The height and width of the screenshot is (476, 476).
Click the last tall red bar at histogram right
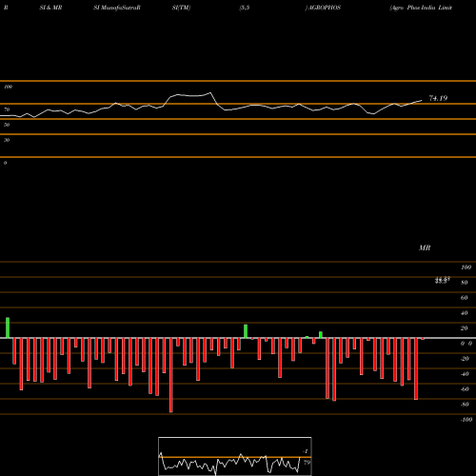pos(416,368)
